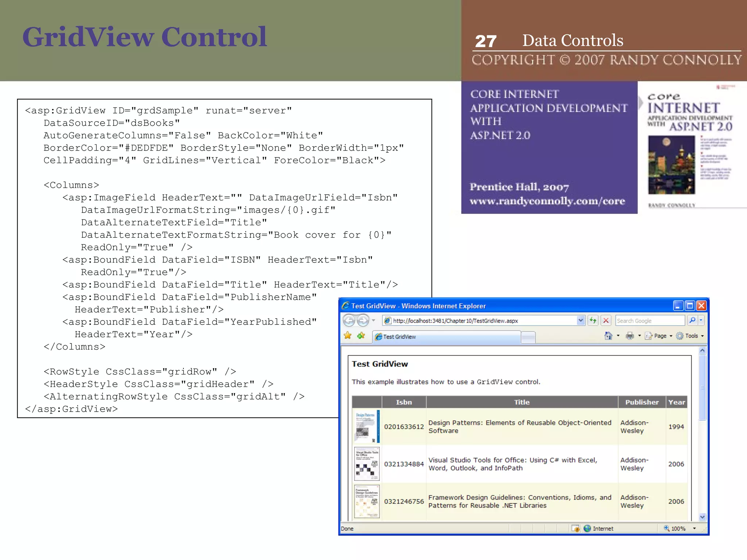Maximize the Internet Explorer window

click(690, 306)
